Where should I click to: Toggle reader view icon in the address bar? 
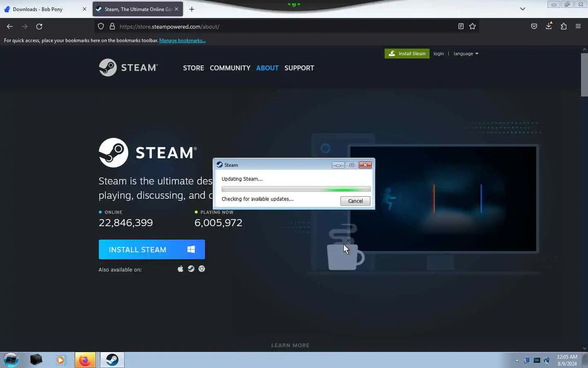point(461,27)
